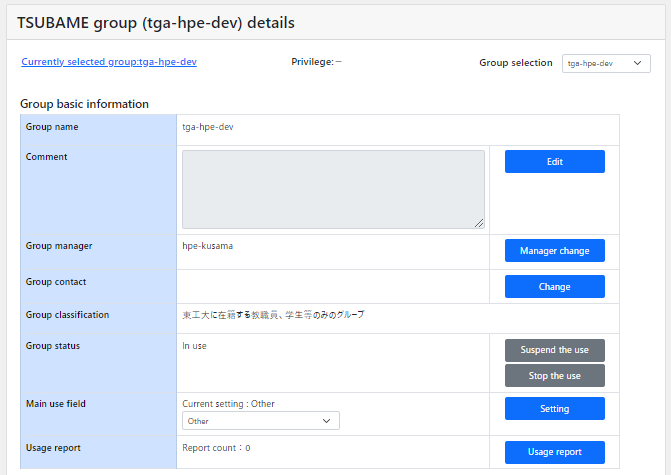Click the Stop the use button
Viewport: 671px width, 475px height.
point(555,375)
